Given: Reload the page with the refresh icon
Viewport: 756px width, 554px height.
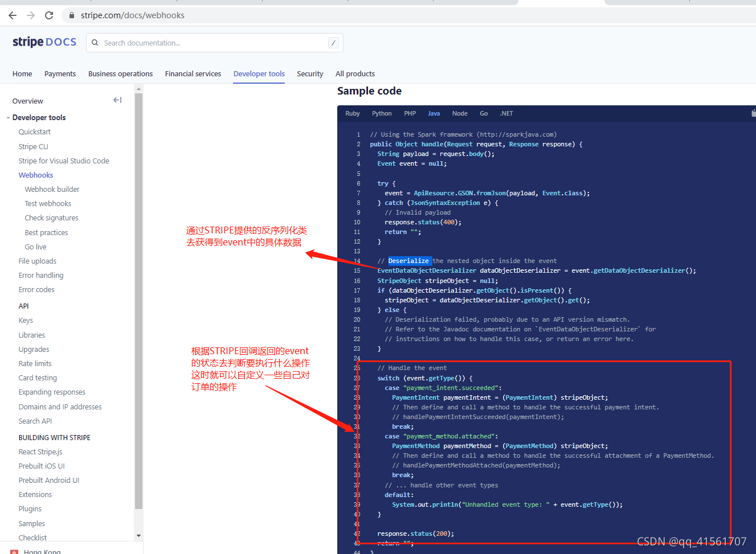Looking at the screenshot, I should [49, 15].
